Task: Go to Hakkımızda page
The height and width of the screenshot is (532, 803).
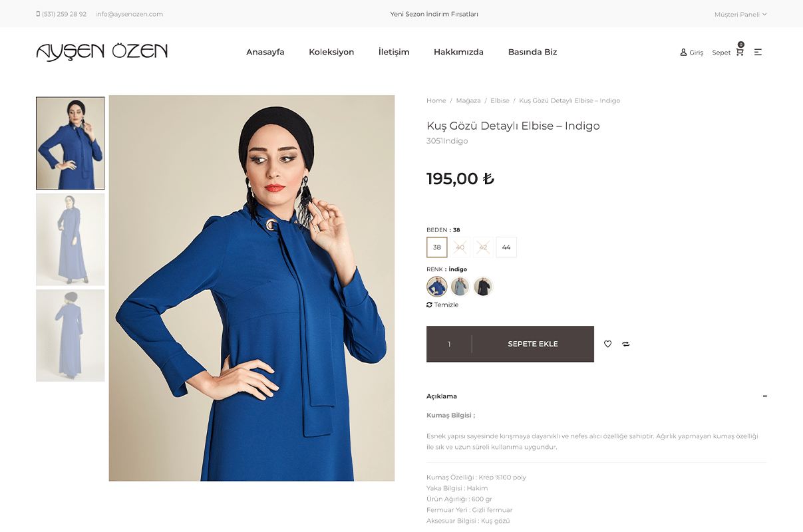Action: point(458,52)
